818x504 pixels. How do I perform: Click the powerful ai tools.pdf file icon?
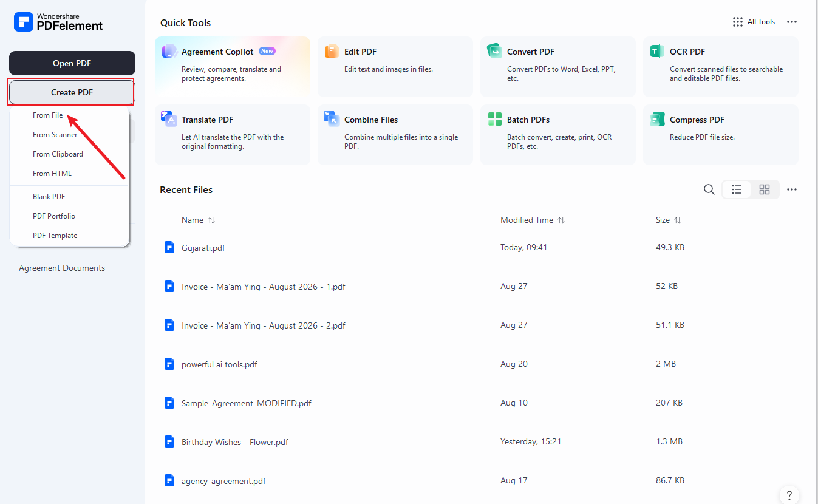click(169, 364)
